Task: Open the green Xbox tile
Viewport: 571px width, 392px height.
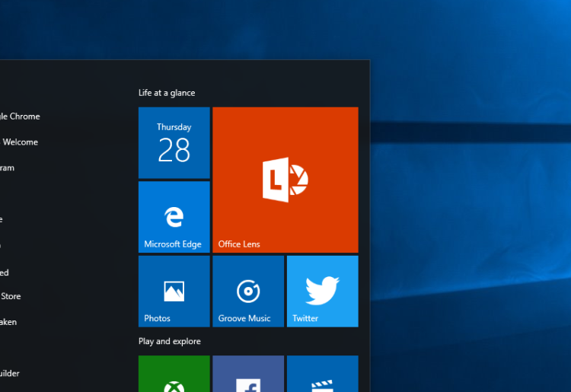Action: (x=174, y=374)
